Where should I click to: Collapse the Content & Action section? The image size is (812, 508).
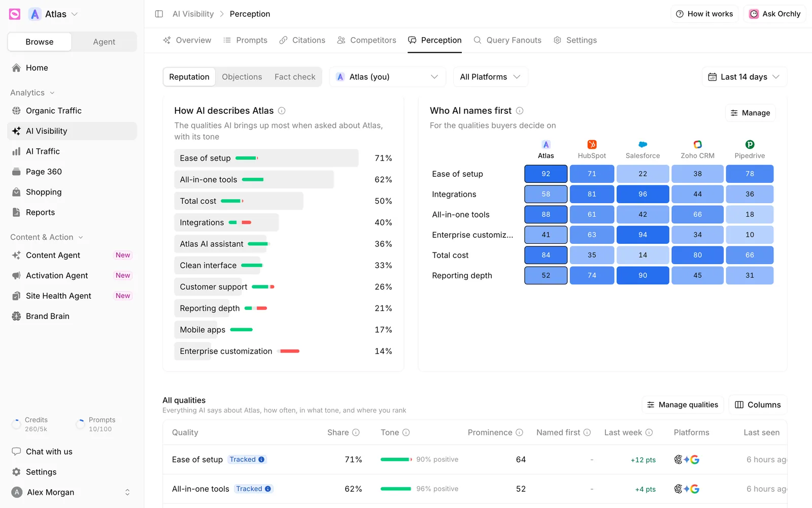47,237
